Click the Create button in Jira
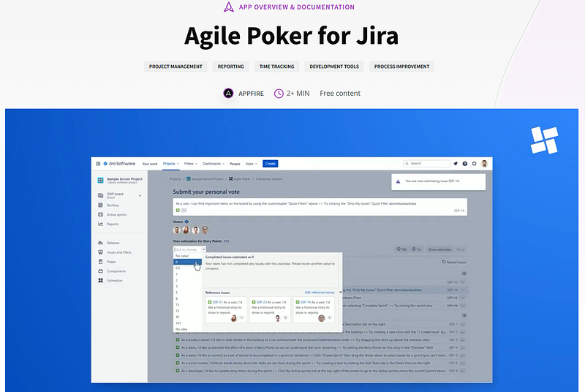This screenshot has width=585, height=392. click(271, 163)
